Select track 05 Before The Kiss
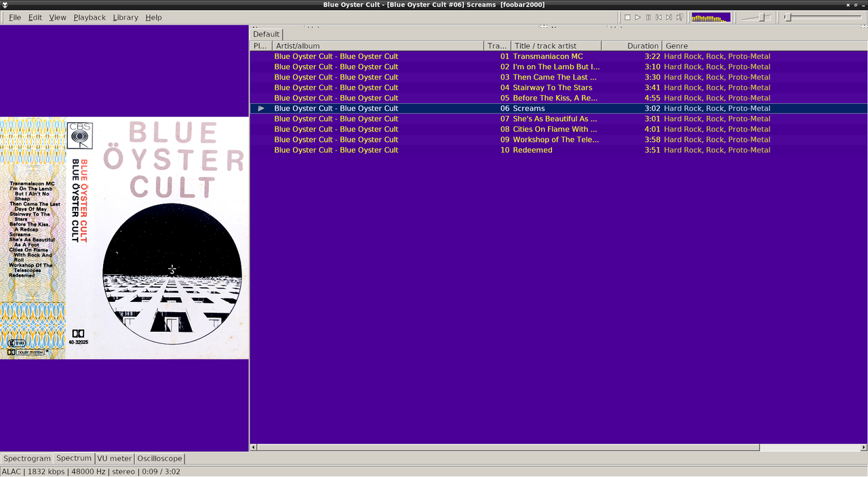This screenshot has height=477, width=868. point(559,98)
